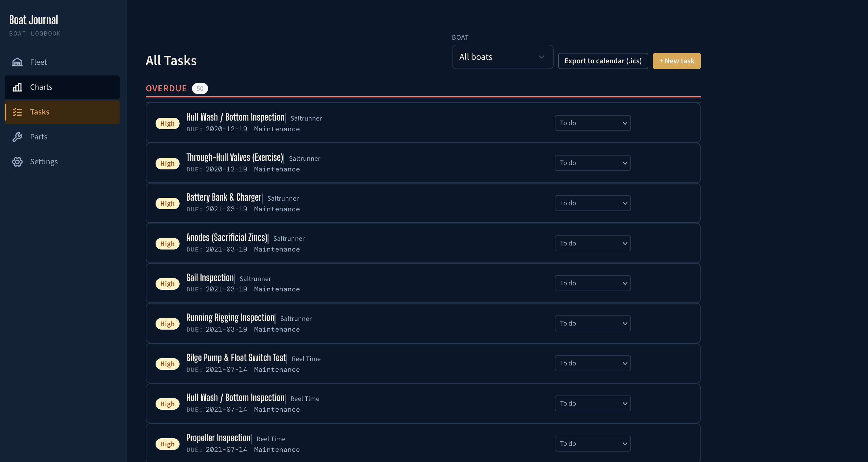Click High badge on Sail Inspection row
This screenshot has height=462, width=868.
167,284
